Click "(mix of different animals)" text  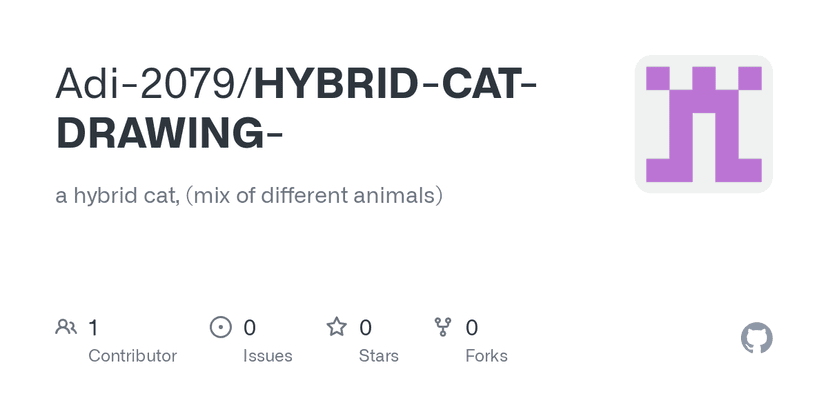[x=314, y=195]
